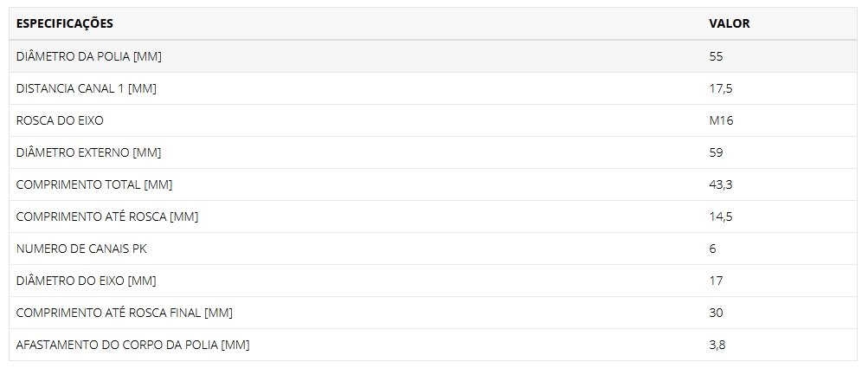The image size is (868, 375).
Task: Click the ESPECIFICAÇÕES column header
Action: (x=65, y=24)
